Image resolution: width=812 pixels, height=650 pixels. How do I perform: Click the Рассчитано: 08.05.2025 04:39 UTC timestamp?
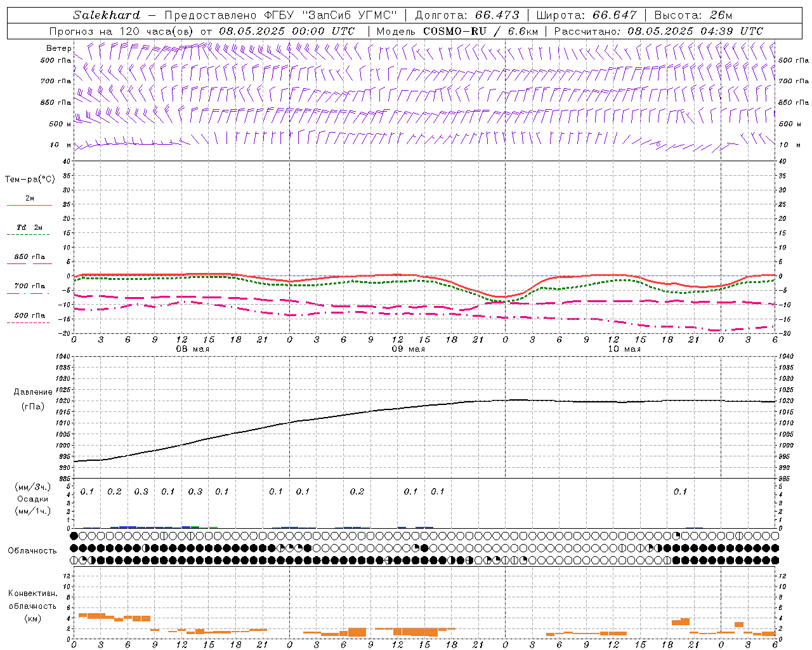658,31
